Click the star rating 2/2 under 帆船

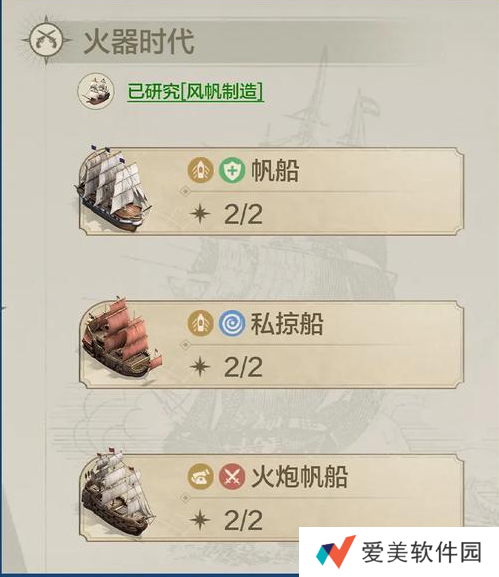coord(226,214)
